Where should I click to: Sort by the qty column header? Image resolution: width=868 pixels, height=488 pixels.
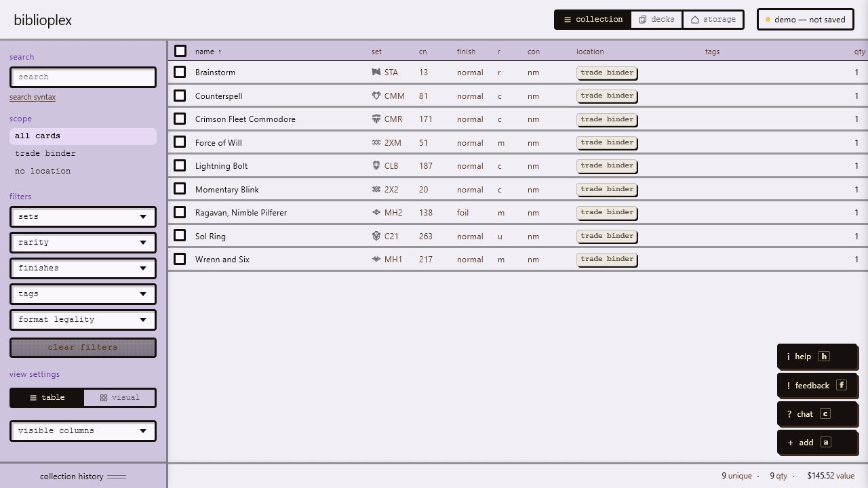(860, 52)
